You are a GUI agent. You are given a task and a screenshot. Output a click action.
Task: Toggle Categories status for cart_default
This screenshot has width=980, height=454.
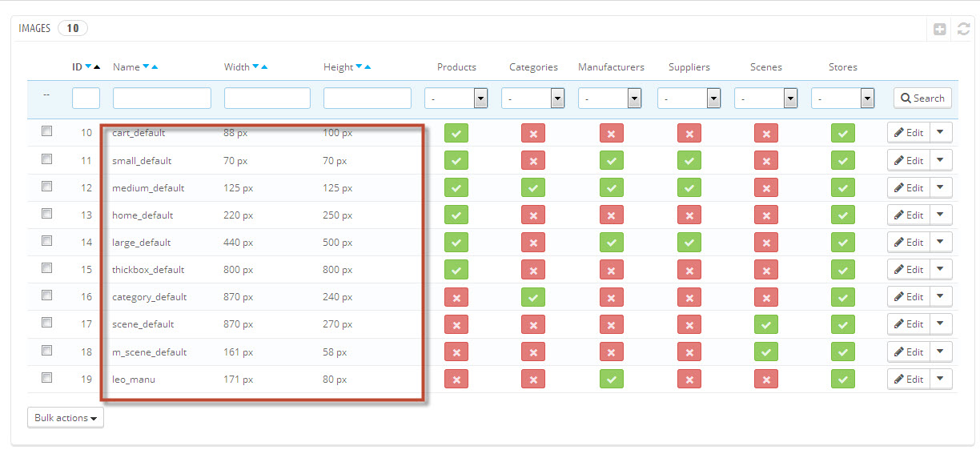[533, 133]
